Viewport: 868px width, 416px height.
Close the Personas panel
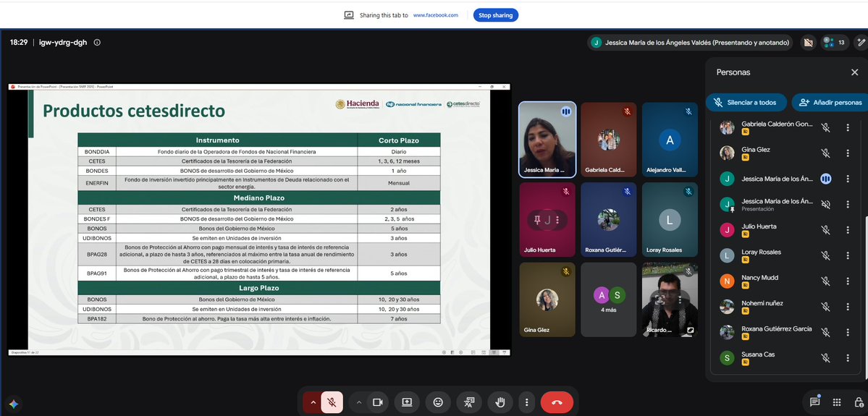pyautogui.click(x=855, y=72)
